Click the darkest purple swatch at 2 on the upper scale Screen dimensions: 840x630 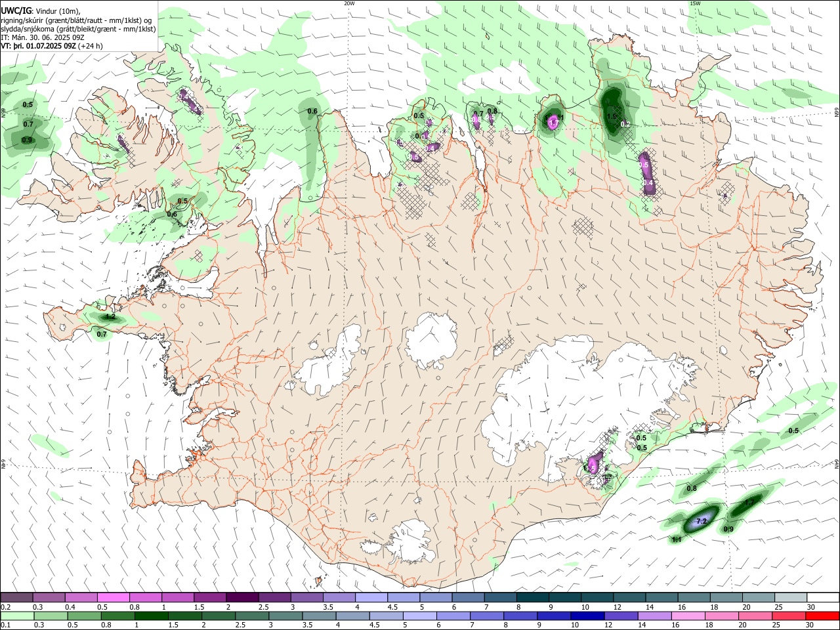(242, 597)
